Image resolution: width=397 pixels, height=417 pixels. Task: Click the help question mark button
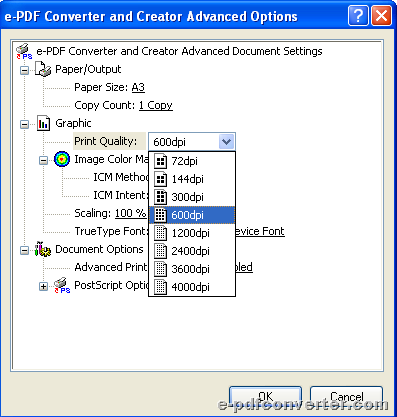pos(358,16)
